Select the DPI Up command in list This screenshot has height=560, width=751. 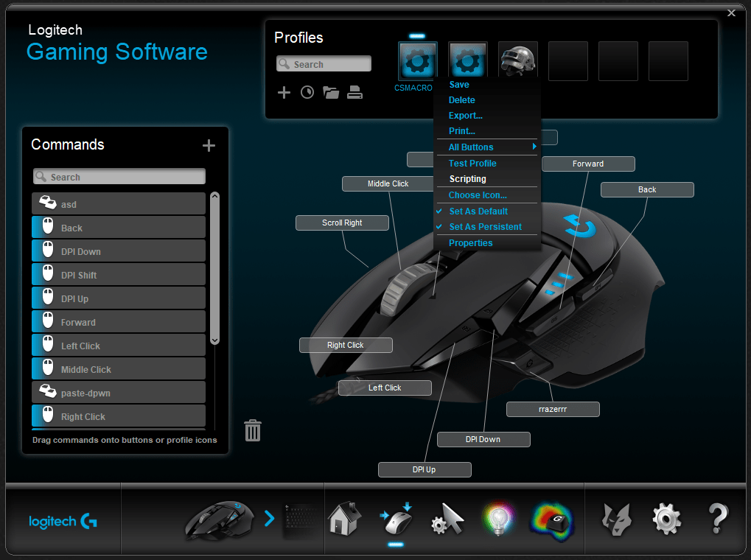point(119,298)
